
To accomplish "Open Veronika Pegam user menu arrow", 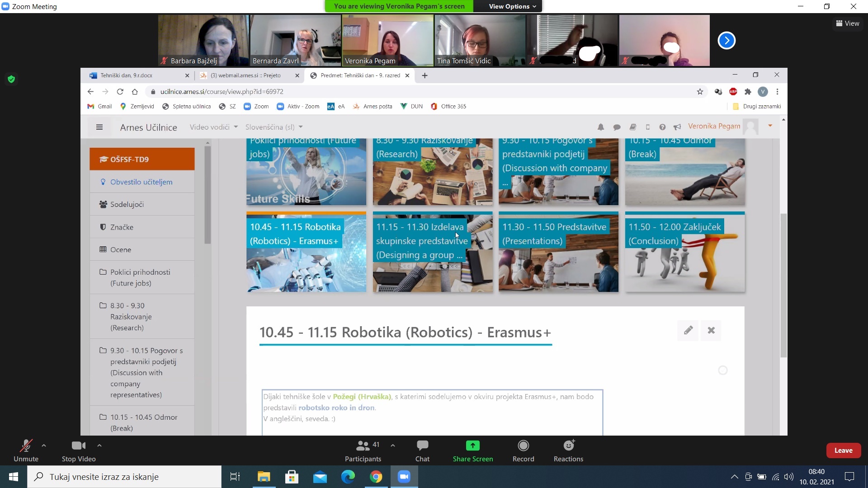I will pos(770,126).
